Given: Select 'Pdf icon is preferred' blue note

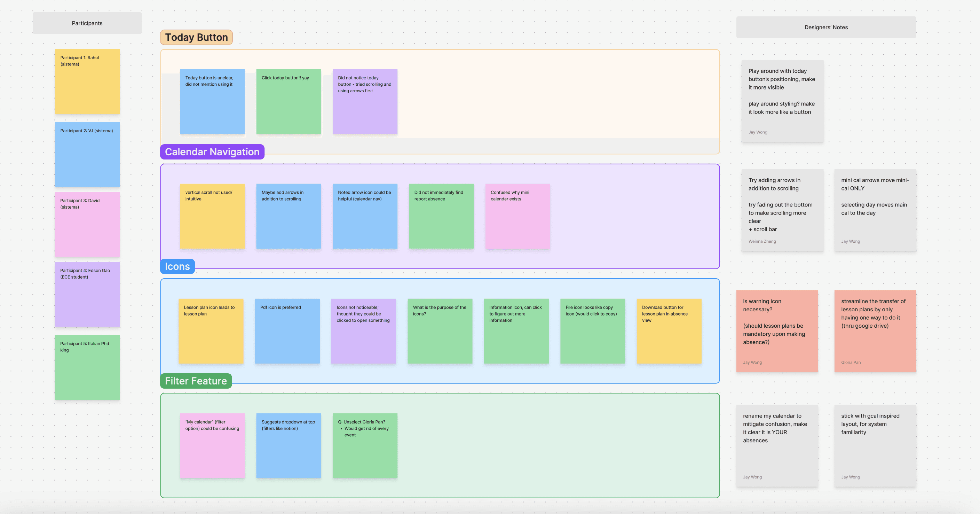Looking at the screenshot, I should 287,331.
